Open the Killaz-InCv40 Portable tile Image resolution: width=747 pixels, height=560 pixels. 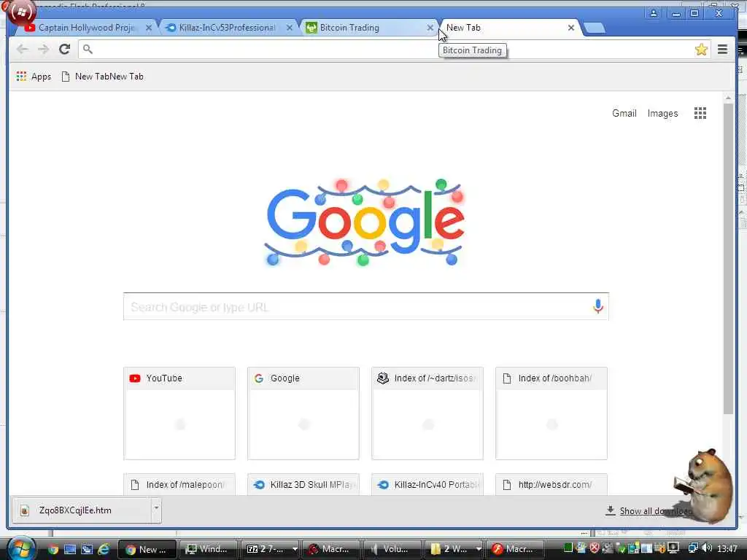427,484
